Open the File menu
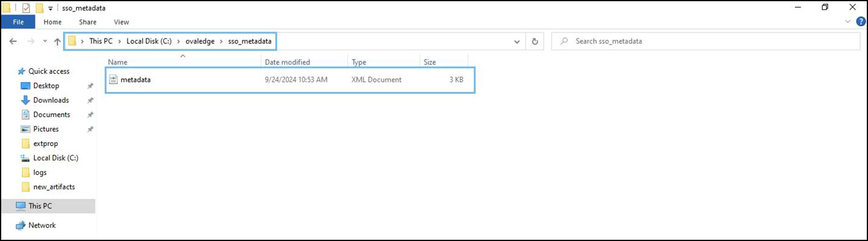The image size is (868, 241). (18, 22)
